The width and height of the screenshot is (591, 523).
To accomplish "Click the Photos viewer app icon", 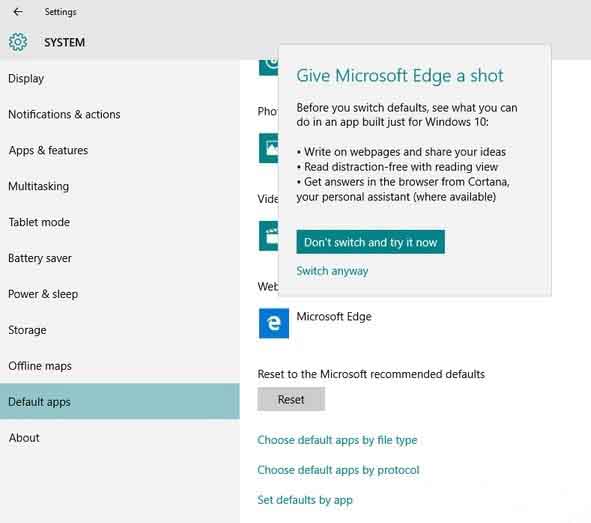I will point(269,148).
